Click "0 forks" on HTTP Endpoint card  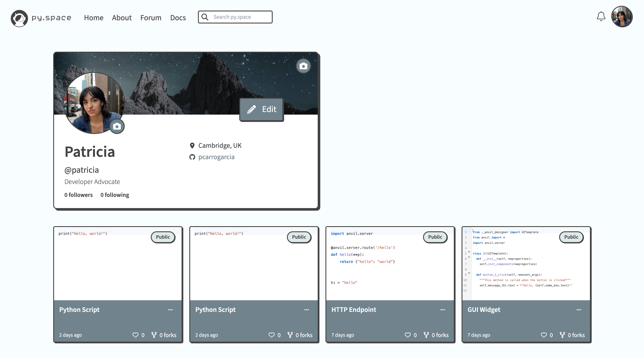(x=440, y=335)
